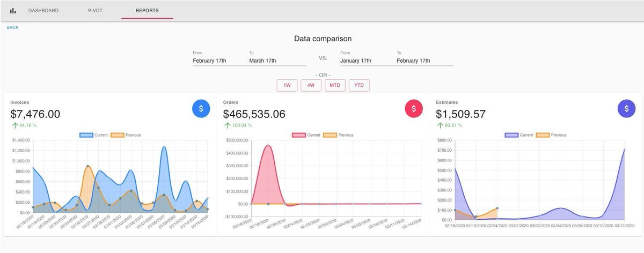Switch to the Pivot tab

click(96, 11)
